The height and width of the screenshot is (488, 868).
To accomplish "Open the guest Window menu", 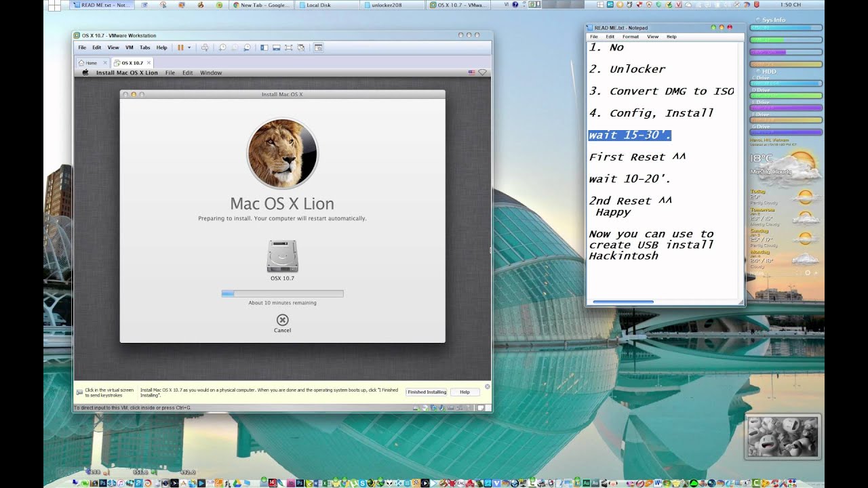I will (211, 73).
